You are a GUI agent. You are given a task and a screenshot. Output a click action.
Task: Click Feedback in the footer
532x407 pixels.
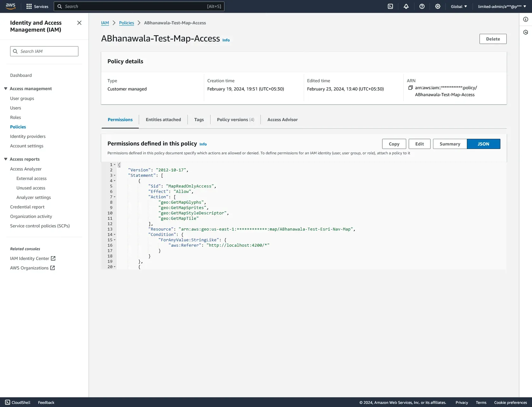click(x=46, y=402)
